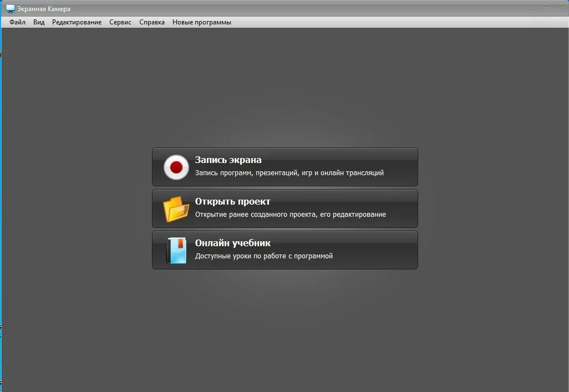Open the Вид menu

tap(39, 22)
